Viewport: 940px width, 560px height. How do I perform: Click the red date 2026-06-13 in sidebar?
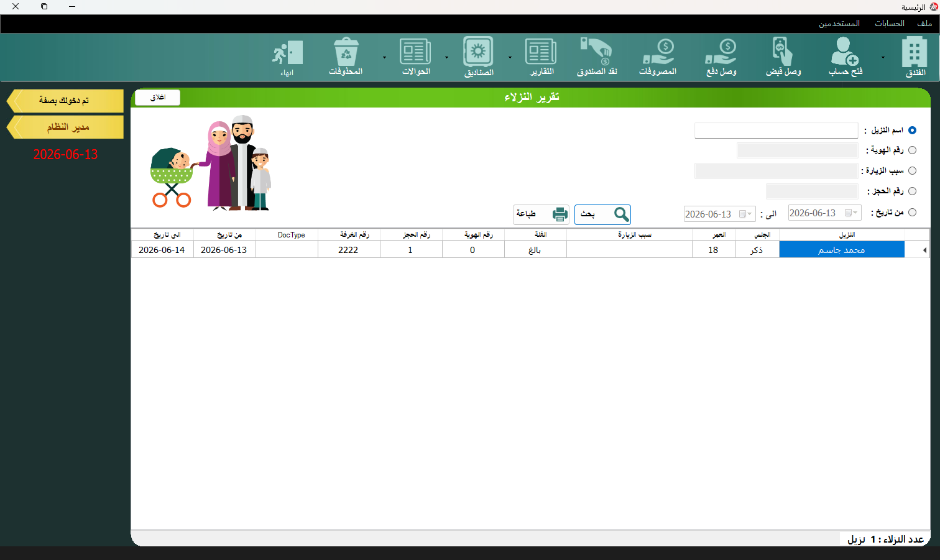click(x=65, y=155)
